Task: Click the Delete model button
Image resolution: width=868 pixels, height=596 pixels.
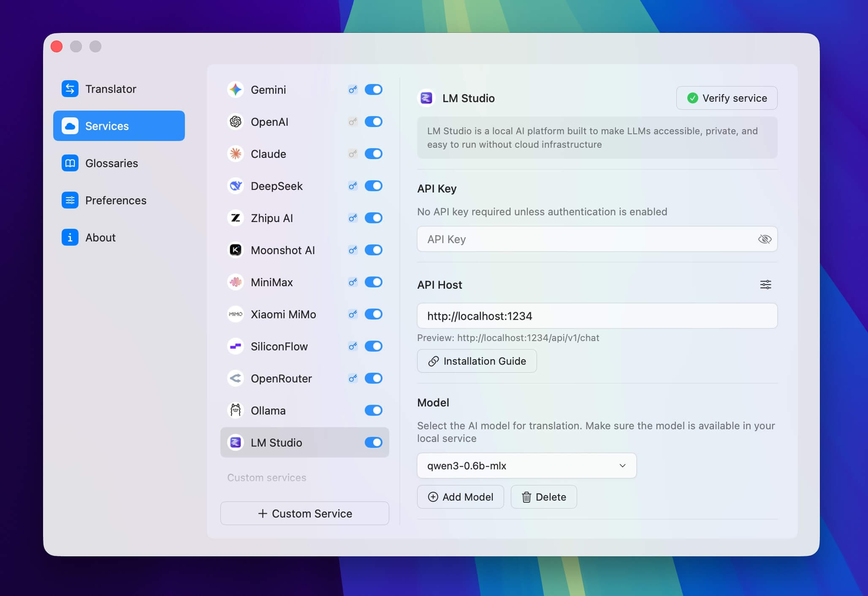Action: (544, 497)
